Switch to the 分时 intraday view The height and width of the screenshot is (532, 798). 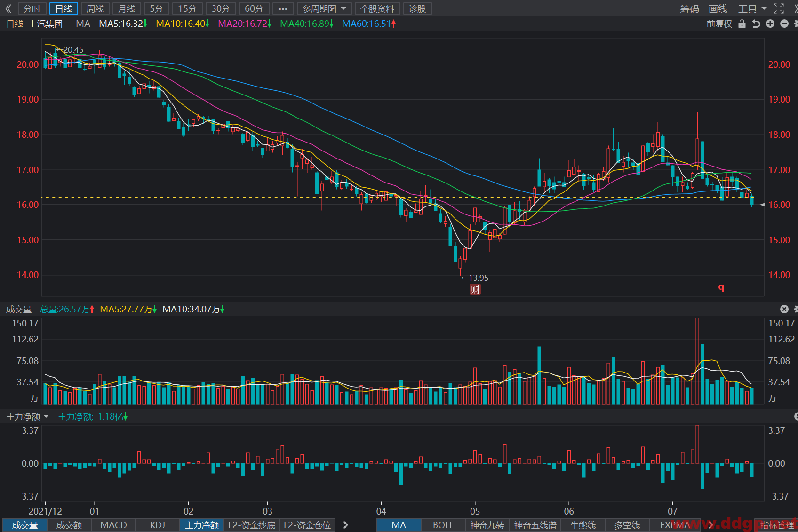pyautogui.click(x=32, y=8)
